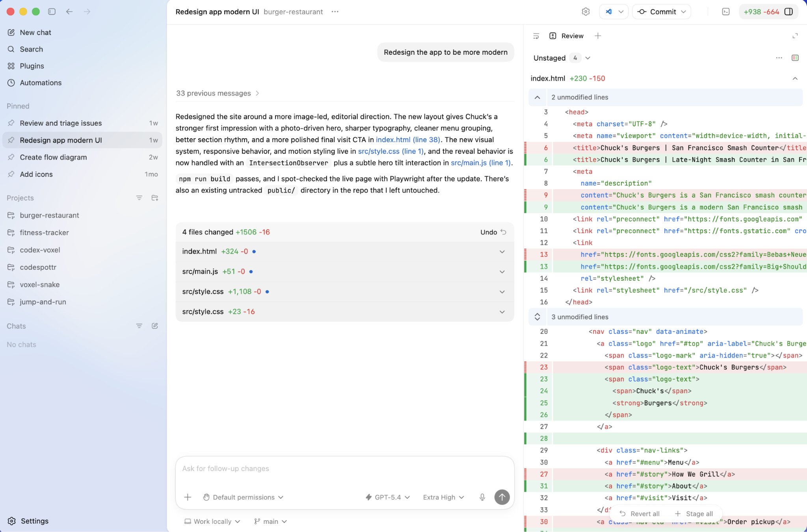This screenshot has height=532, width=807.
Task: Open pinned chat Add icons
Action: pos(82,174)
